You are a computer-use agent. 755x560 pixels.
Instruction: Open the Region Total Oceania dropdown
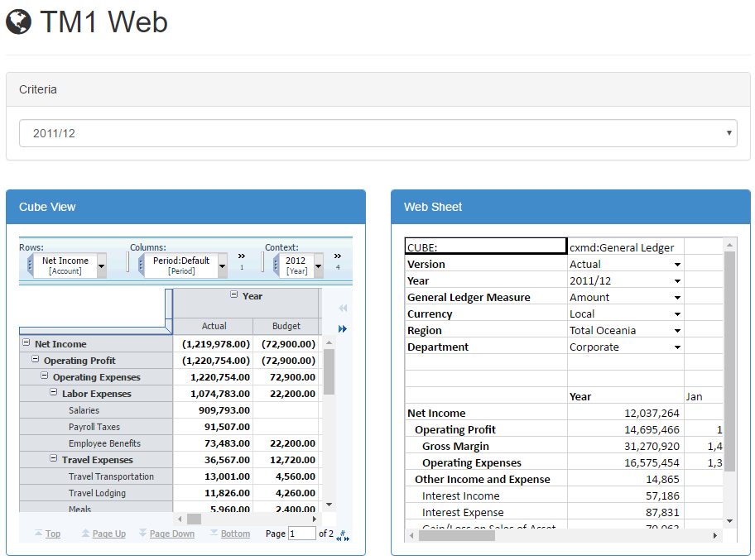677,331
